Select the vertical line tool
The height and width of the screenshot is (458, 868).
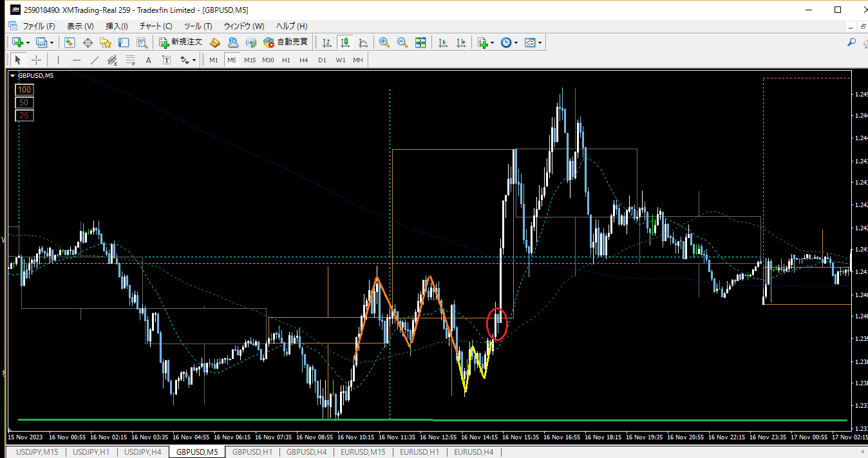59,60
